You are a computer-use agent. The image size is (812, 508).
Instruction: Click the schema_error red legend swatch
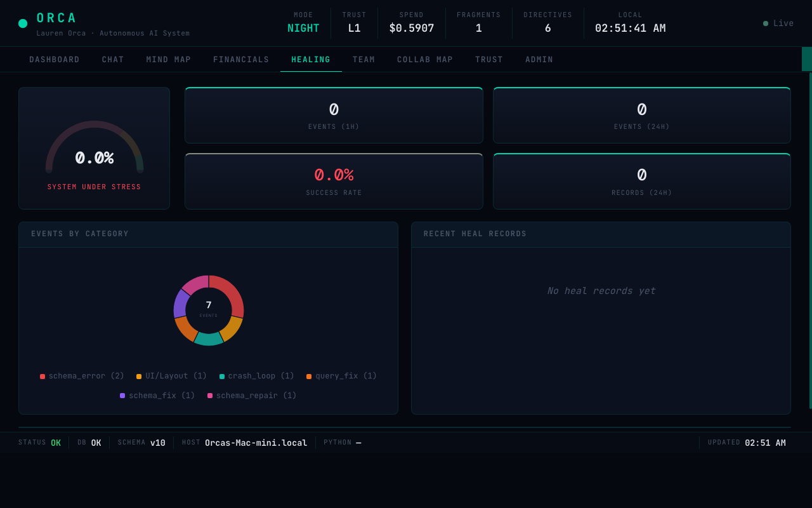coord(43,377)
